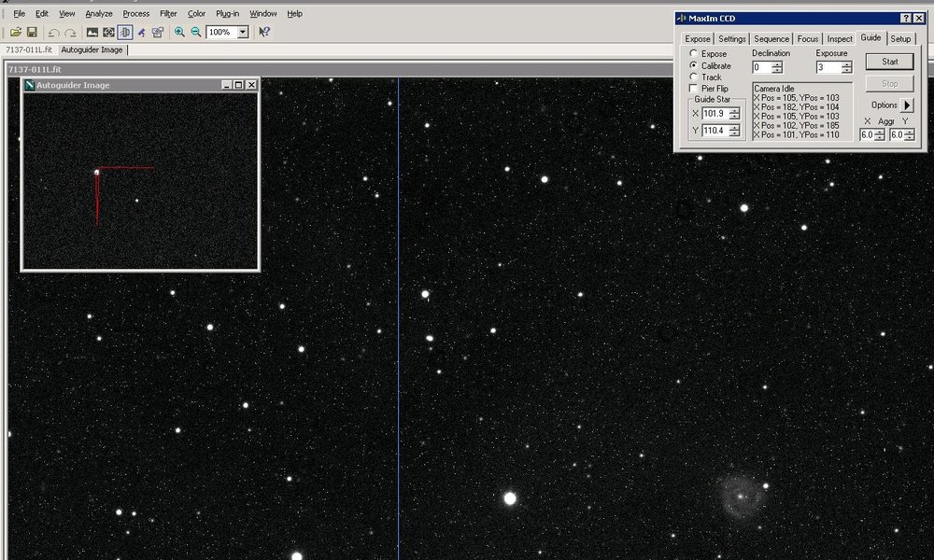The width and height of the screenshot is (934, 560).
Task: Click log line 'X Pos = 182, YPos = 104'
Action: point(797,107)
